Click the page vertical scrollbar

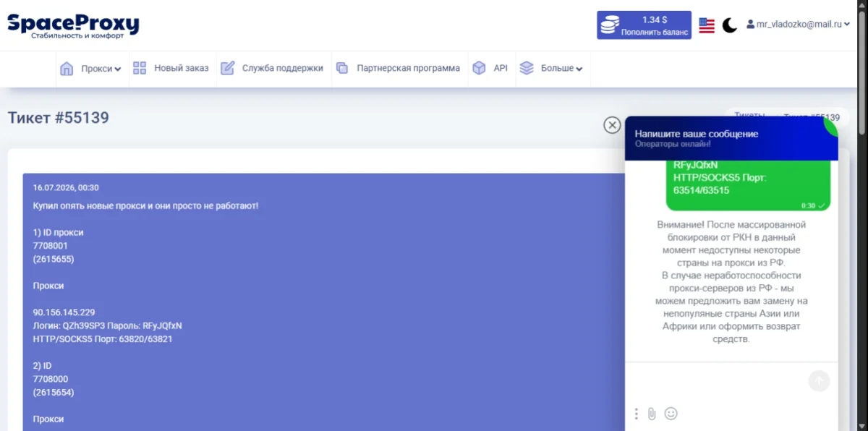861,215
